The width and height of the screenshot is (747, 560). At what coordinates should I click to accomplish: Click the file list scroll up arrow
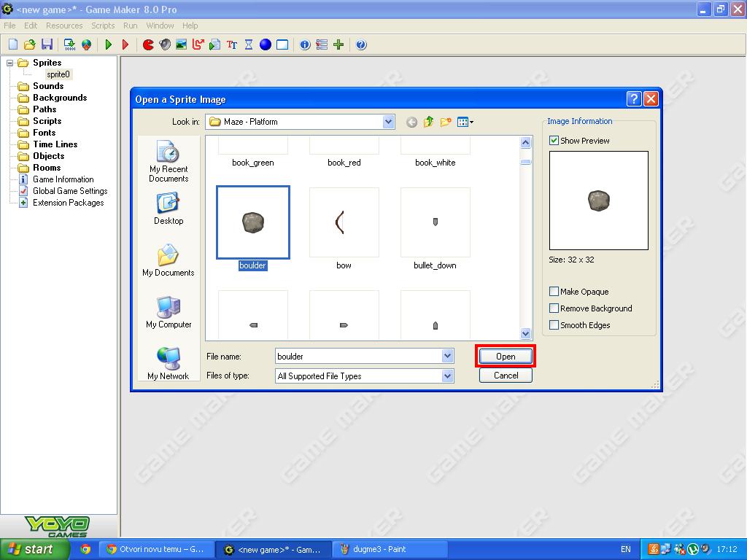pos(525,142)
